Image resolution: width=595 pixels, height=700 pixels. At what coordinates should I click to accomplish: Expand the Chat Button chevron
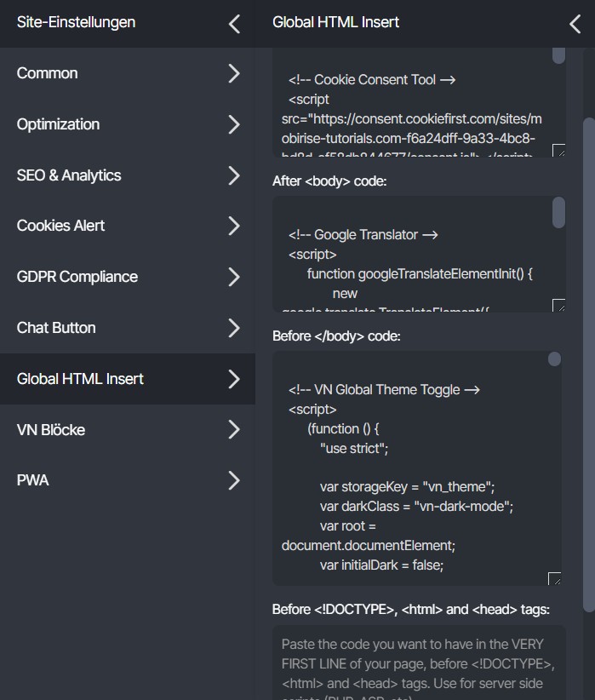tap(234, 328)
